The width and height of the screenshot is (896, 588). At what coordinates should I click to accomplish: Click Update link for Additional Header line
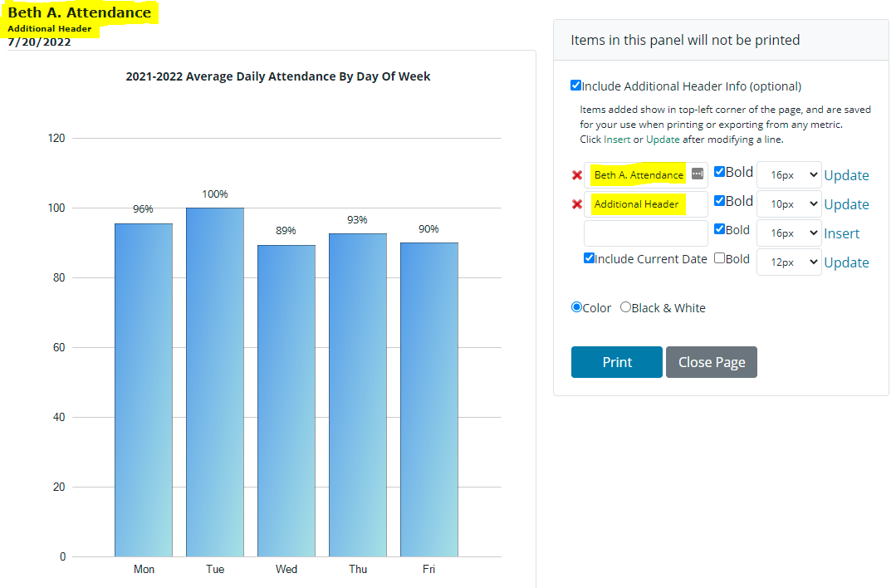click(846, 204)
